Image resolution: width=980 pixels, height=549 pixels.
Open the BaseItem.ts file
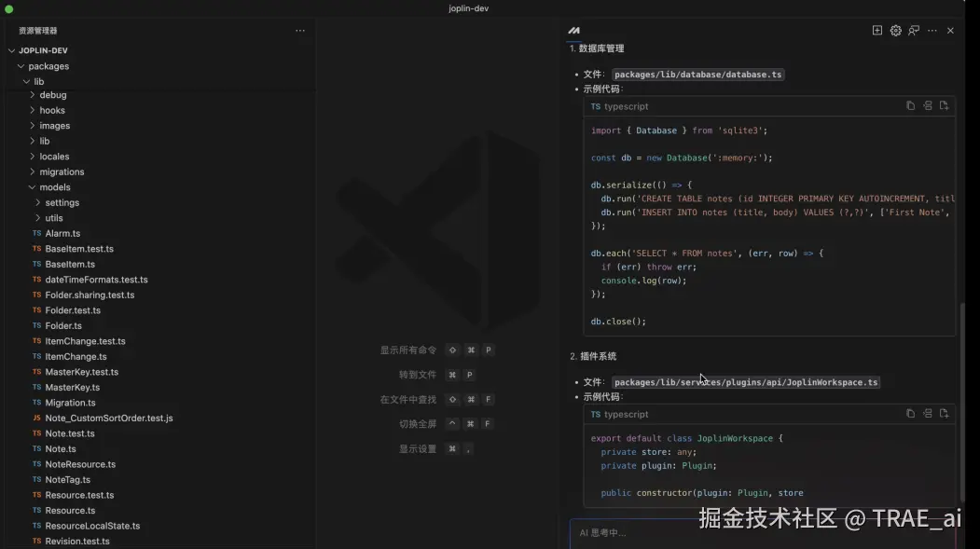click(x=70, y=264)
